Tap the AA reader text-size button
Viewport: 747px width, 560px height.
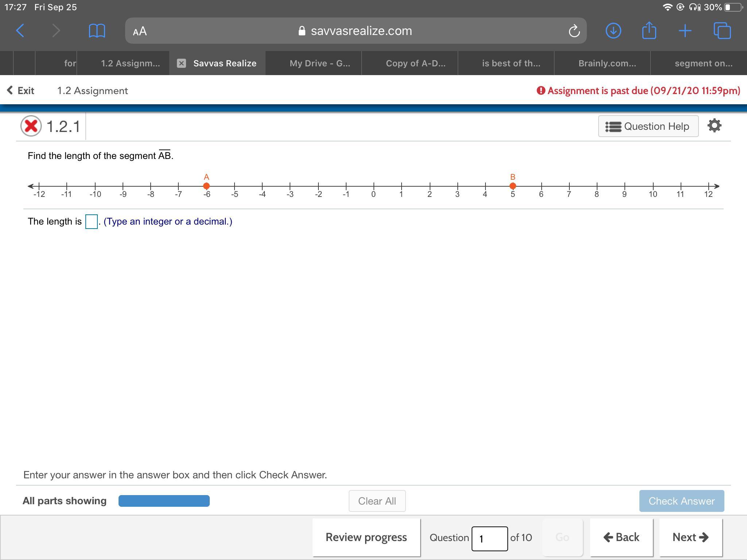[140, 31]
